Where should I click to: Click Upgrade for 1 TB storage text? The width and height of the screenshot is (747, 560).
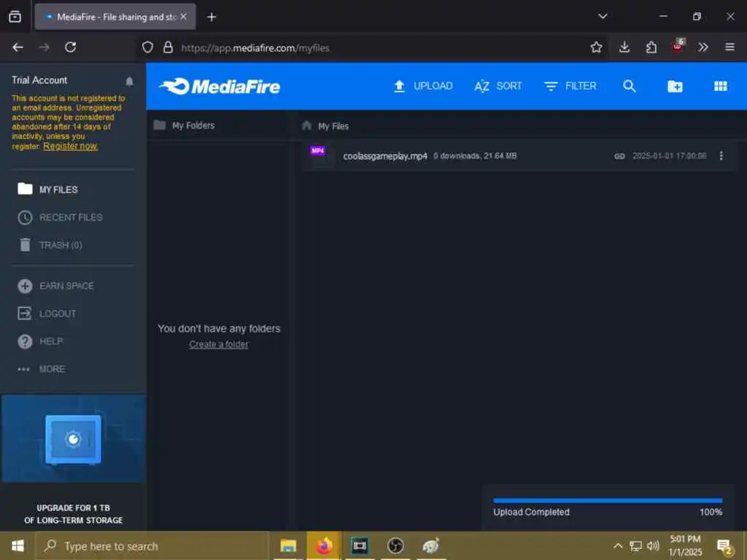coord(74,514)
